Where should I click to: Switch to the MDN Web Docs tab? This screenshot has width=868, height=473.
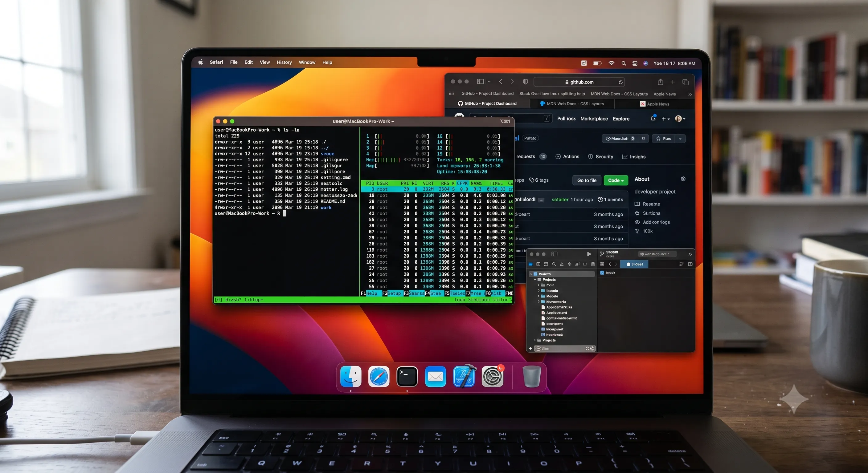tap(572, 104)
